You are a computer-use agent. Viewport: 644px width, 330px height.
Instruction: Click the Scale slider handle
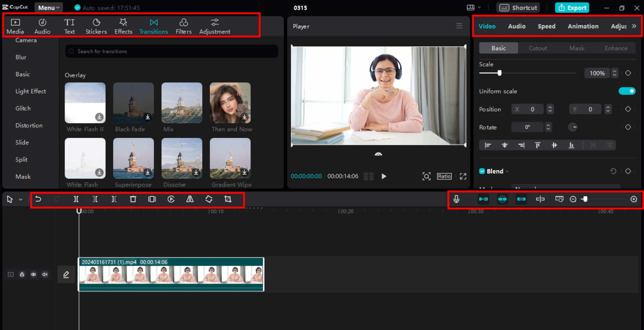499,73
